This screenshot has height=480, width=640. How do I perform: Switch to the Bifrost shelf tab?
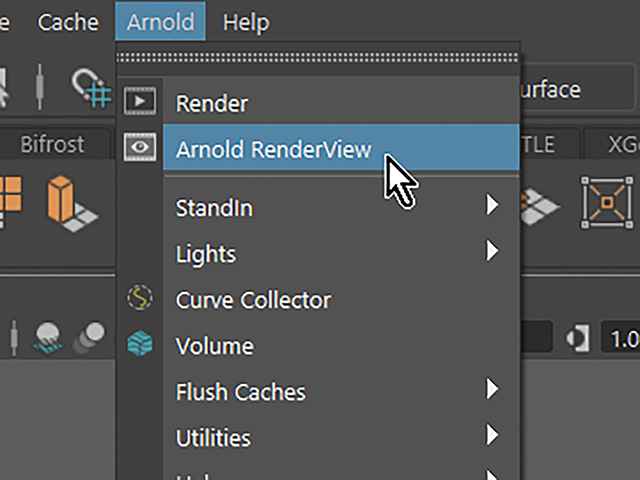[52, 144]
